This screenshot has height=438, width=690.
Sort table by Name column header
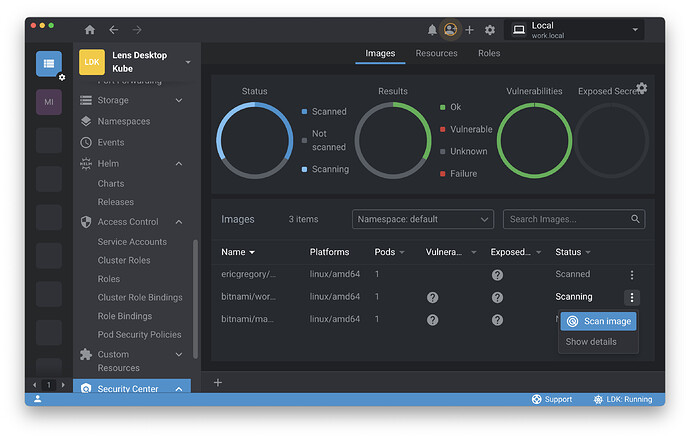click(x=238, y=252)
